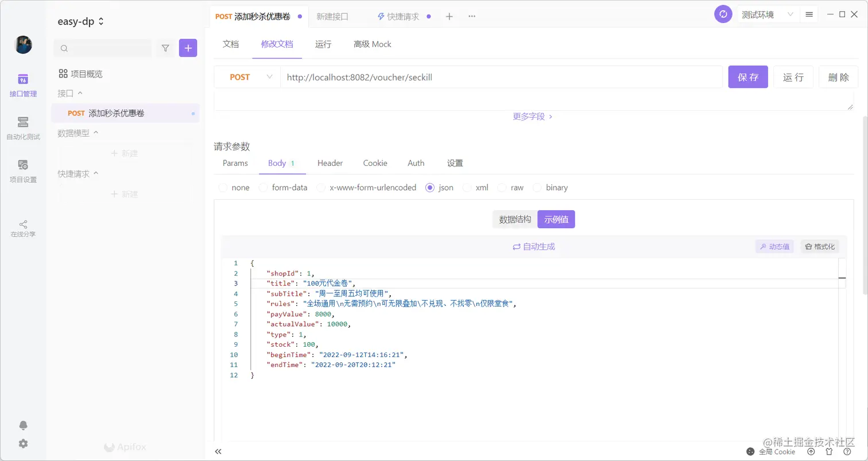This screenshot has width=868, height=461.
Task: Open the 项目设置 sidebar section
Action: pos(23,171)
